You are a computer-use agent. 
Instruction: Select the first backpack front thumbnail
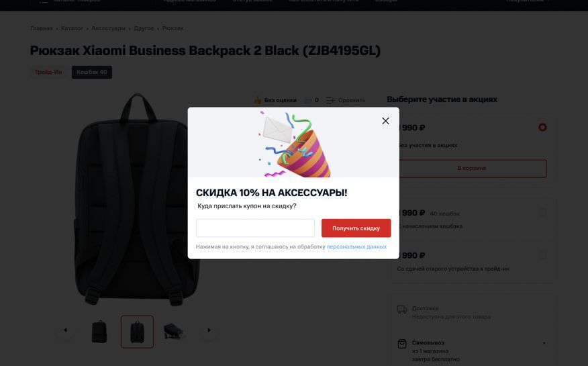point(99,332)
